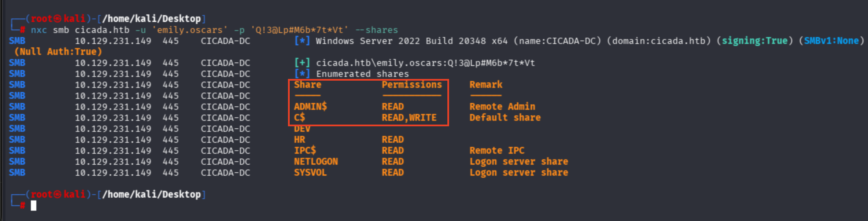Click the Remark column header

[x=486, y=85]
